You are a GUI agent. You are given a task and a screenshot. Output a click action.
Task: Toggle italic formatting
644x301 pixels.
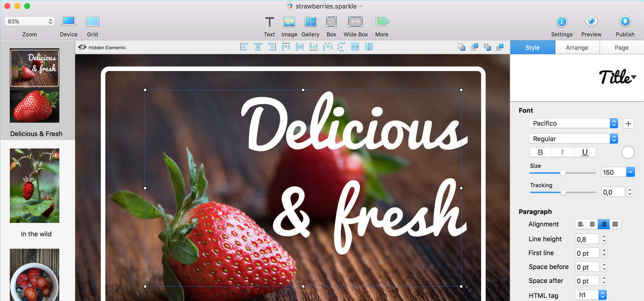[x=562, y=152]
